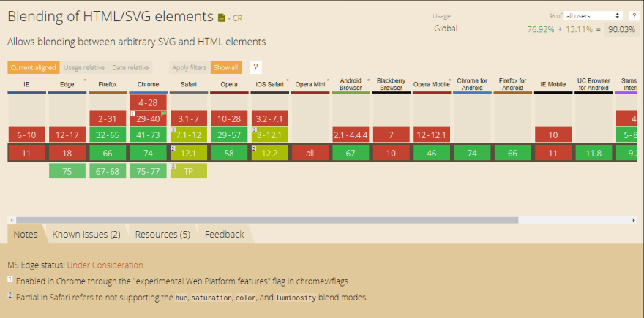Click the Opera browser column header
This screenshot has width=644, height=318.
tap(229, 84)
